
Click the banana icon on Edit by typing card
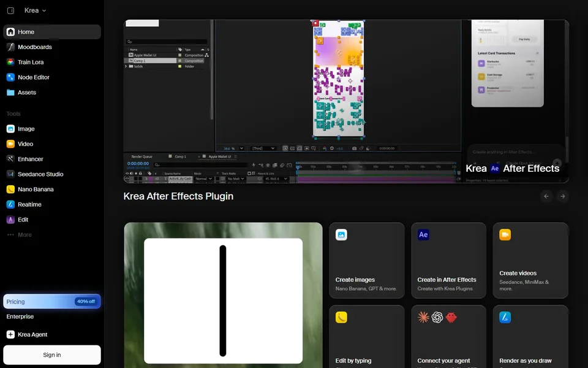(341, 317)
